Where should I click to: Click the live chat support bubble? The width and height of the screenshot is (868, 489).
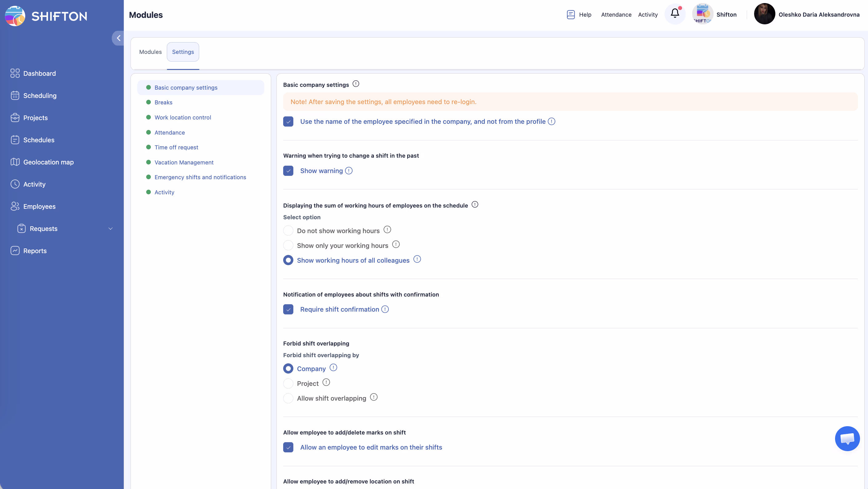847,438
